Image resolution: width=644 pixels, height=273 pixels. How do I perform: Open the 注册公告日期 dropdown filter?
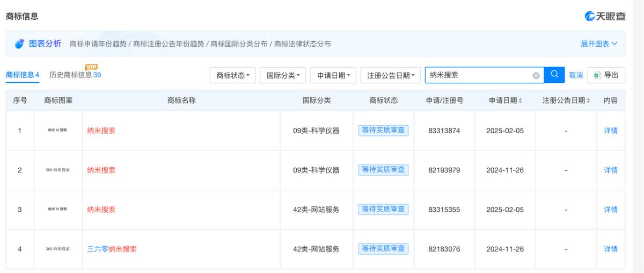pyautogui.click(x=390, y=76)
